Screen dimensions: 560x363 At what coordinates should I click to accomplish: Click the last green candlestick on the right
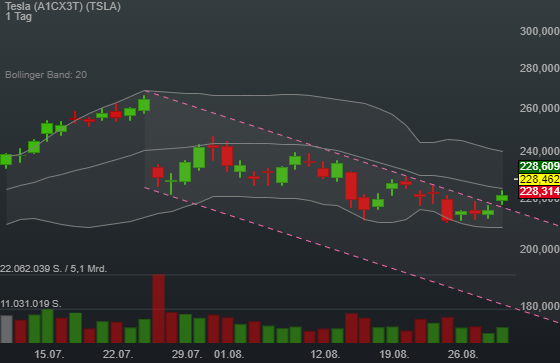point(502,198)
